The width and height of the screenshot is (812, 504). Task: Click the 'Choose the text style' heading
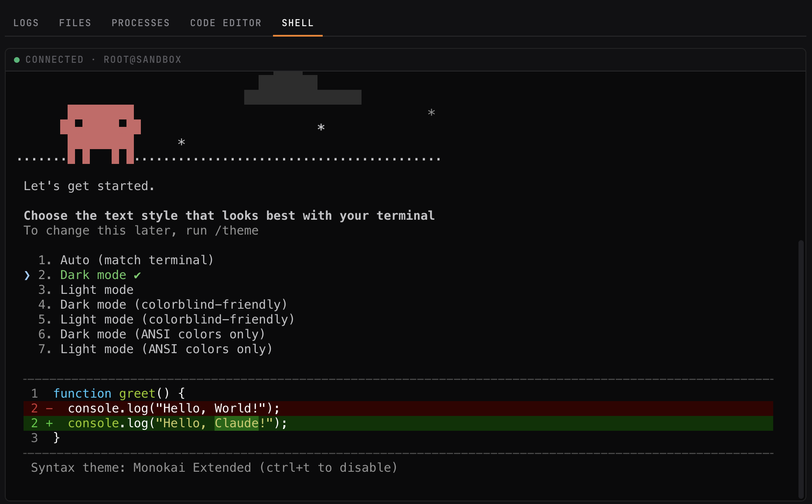click(229, 216)
